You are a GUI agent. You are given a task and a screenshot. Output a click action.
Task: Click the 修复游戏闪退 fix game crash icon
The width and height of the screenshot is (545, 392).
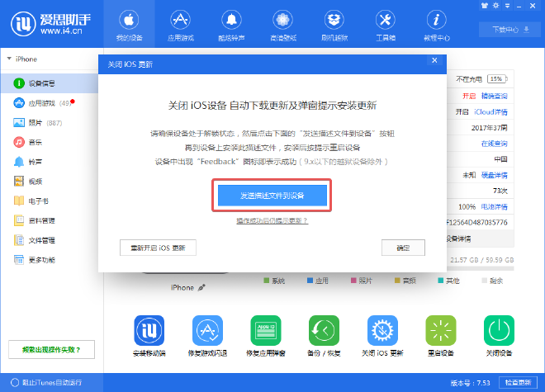(207, 330)
